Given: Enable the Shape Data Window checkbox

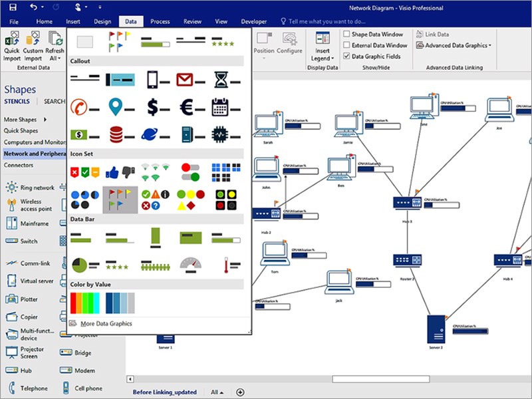Looking at the screenshot, I should click(348, 35).
